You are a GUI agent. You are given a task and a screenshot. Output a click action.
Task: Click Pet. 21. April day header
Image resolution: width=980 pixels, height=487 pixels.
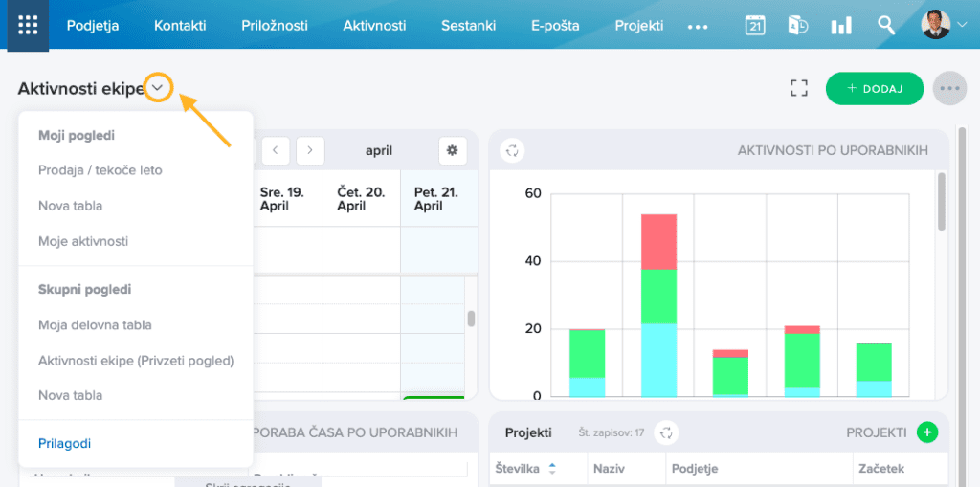436,199
